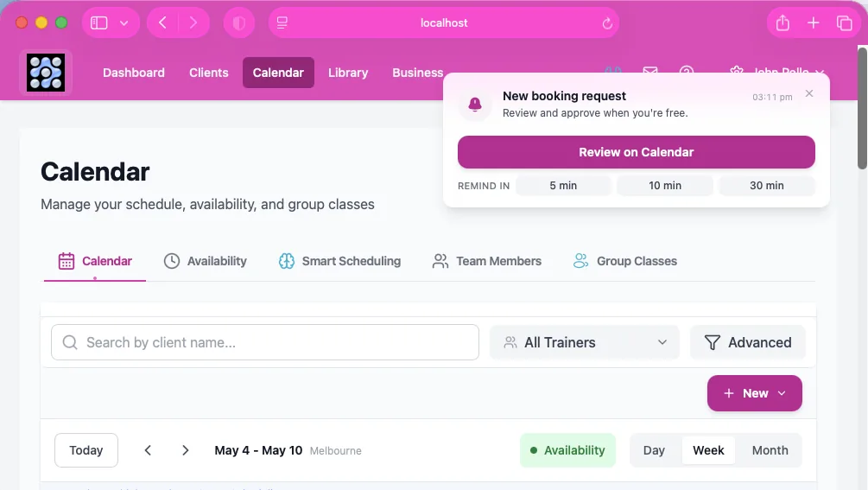Go to previous week arrow
This screenshot has height=490, width=868.
pos(148,450)
